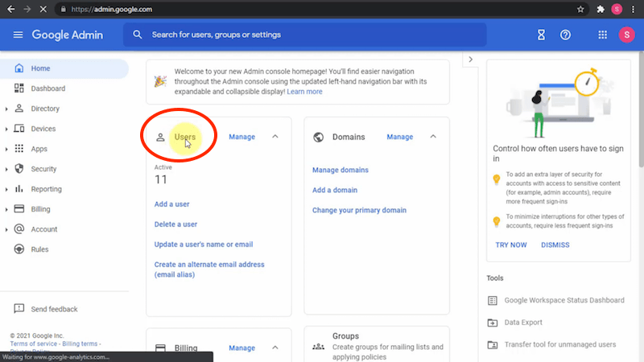The image size is (644, 362).
Task: Click Manage on the Domains card
Action: tap(399, 137)
